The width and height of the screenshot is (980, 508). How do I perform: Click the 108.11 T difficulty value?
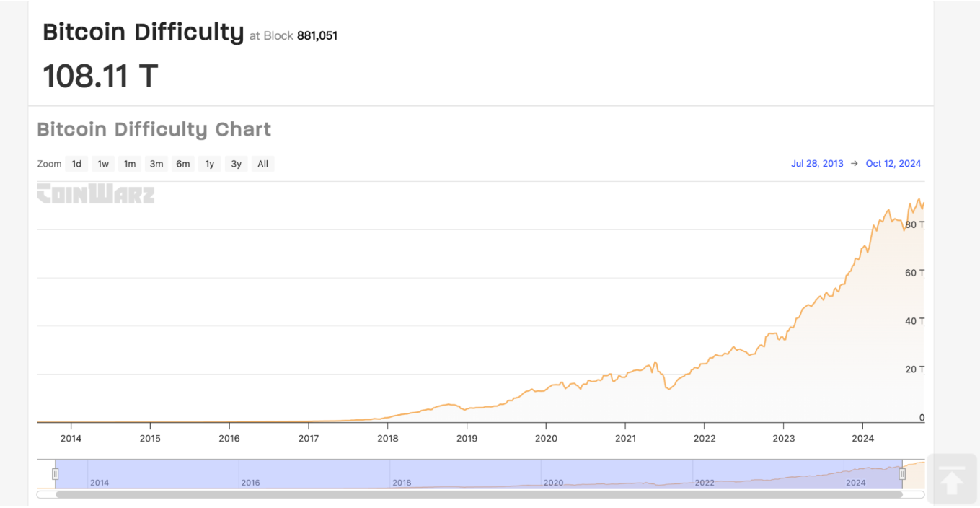100,76
